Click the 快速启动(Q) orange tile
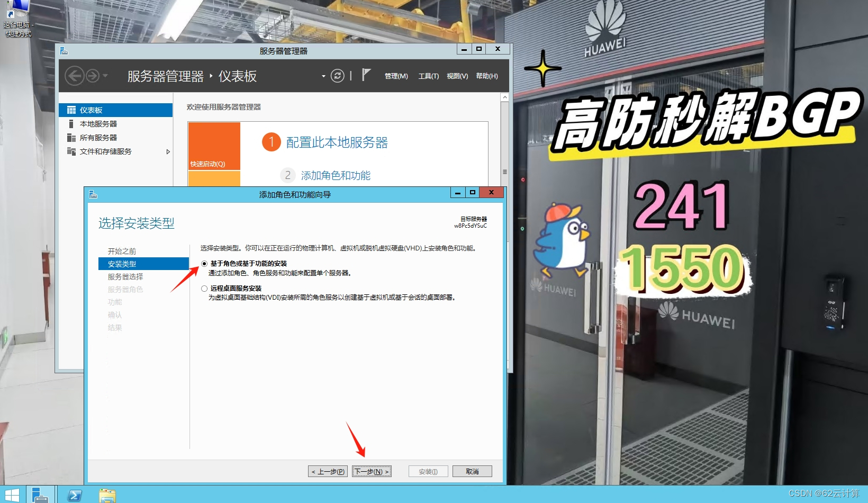The height and width of the screenshot is (503, 868). click(214, 146)
